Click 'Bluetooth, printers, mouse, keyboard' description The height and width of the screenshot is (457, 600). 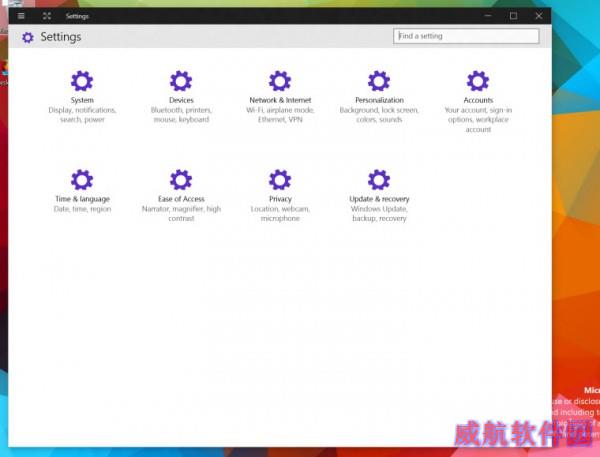181,115
